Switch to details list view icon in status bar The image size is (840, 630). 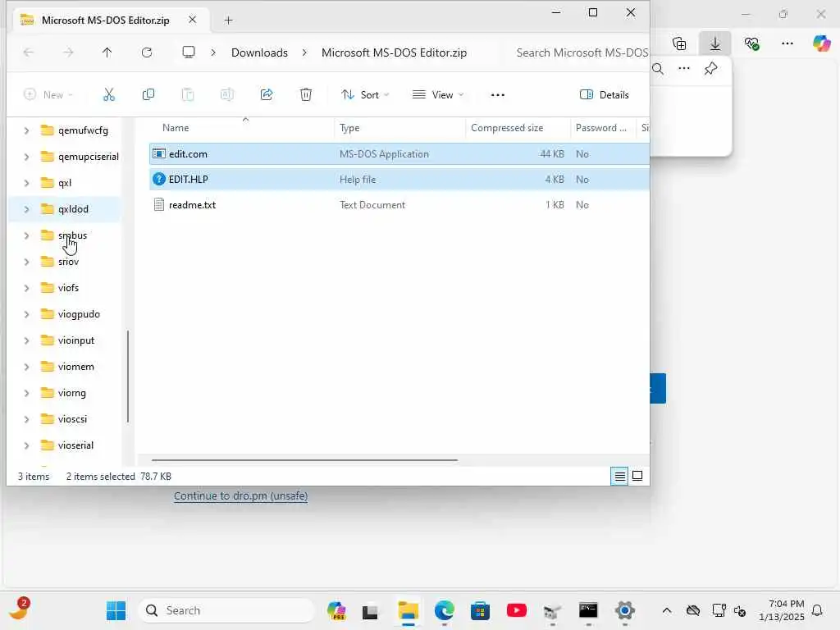click(620, 476)
